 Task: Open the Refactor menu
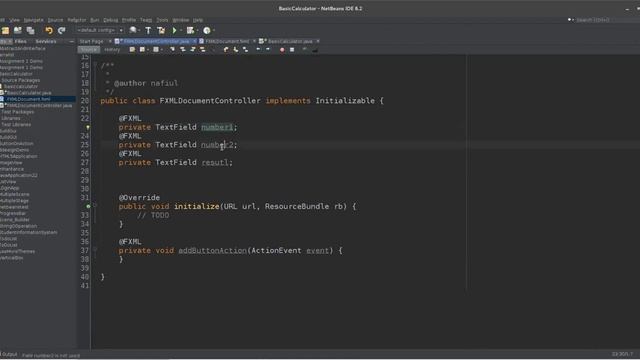pos(77,20)
